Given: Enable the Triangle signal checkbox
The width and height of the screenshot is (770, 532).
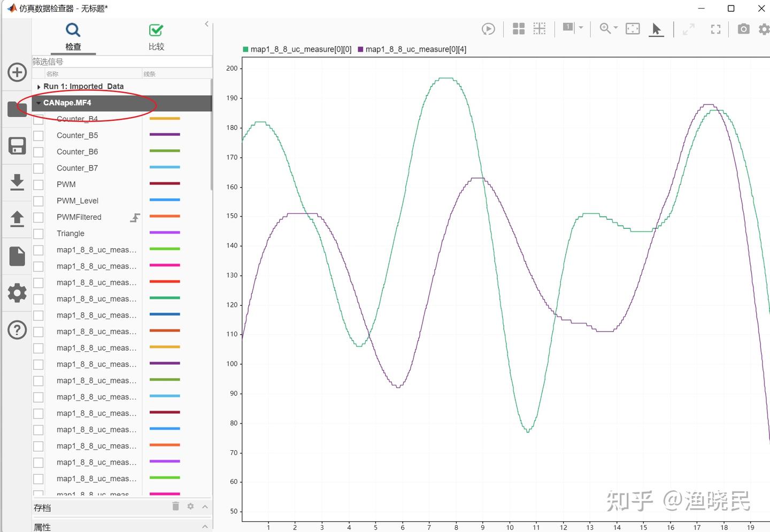Looking at the screenshot, I should [38, 234].
